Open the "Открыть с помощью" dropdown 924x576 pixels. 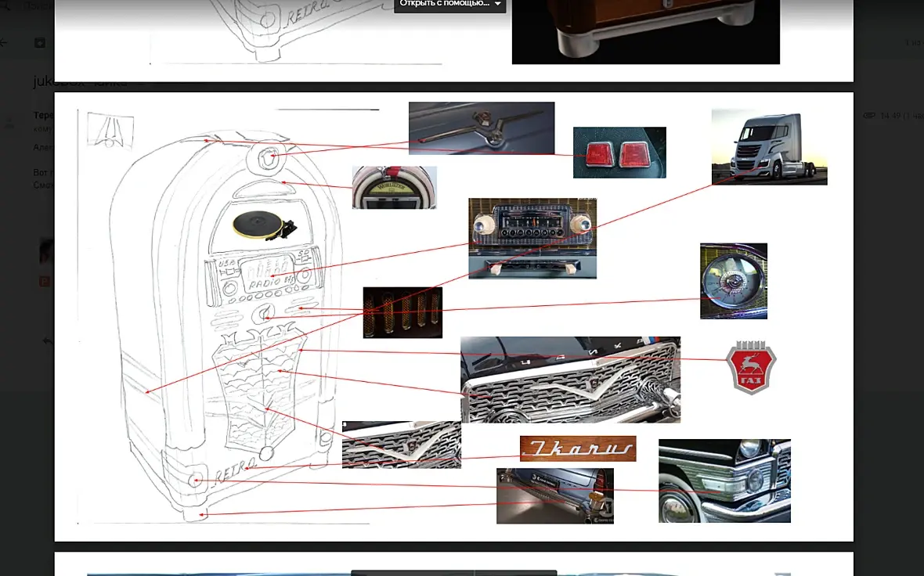tap(449, 5)
